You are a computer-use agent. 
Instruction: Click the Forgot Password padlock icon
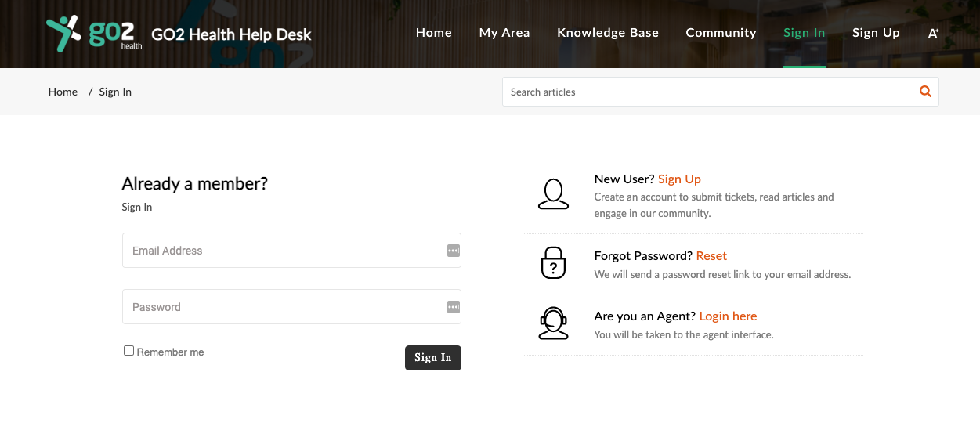click(x=553, y=263)
